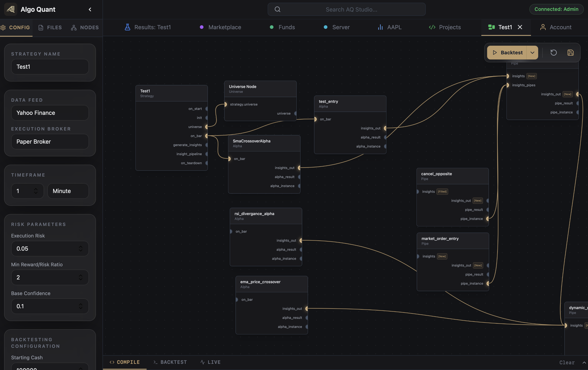Expand the Backtest options dropdown arrow
Screen dimensions: 588x370
532,52
